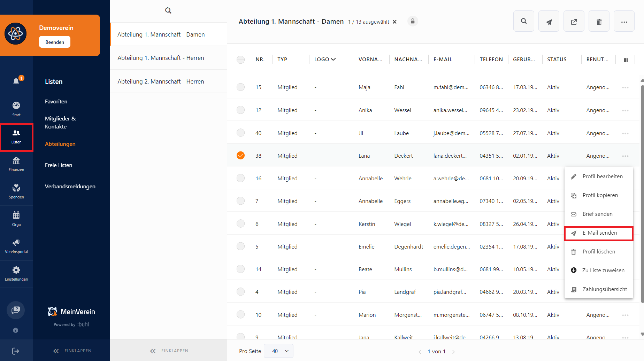Open row actions for Lana Deckert
Viewport: 644px width, 361px height.
click(x=626, y=156)
